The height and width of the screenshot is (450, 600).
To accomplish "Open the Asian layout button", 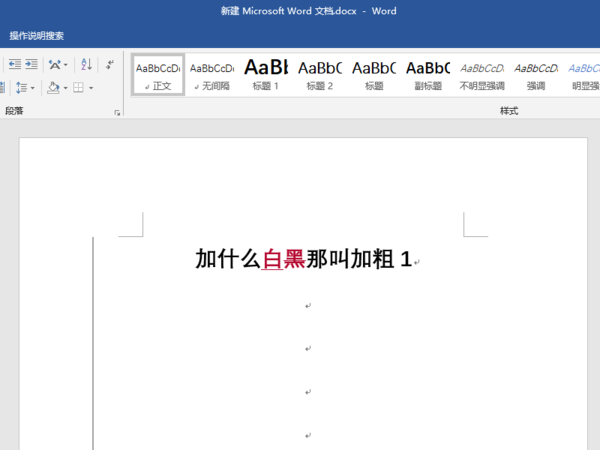I will click(x=55, y=65).
